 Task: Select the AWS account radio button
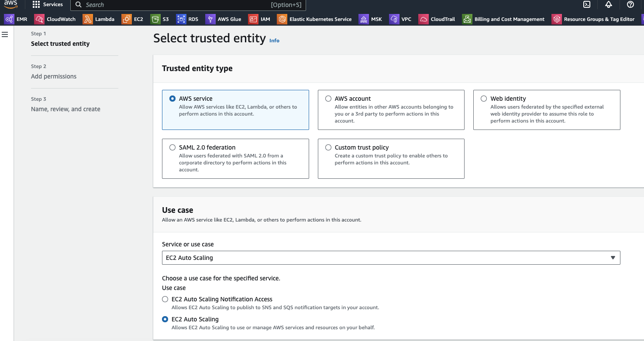[x=328, y=99]
